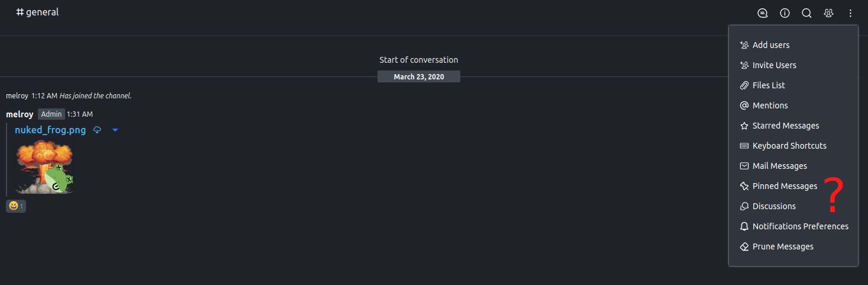Open room info icon
Image resolution: width=868 pixels, height=285 pixels.
click(x=785, y=13)
